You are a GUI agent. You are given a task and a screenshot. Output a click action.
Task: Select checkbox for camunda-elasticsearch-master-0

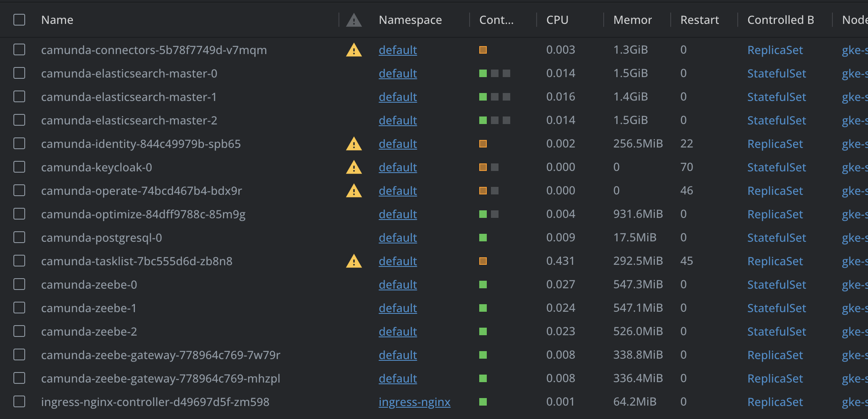[x=19, y=73]
